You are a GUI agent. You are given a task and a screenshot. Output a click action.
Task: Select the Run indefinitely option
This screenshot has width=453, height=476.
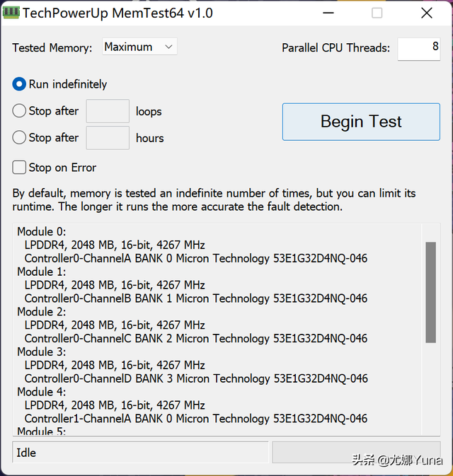[19, 84]
